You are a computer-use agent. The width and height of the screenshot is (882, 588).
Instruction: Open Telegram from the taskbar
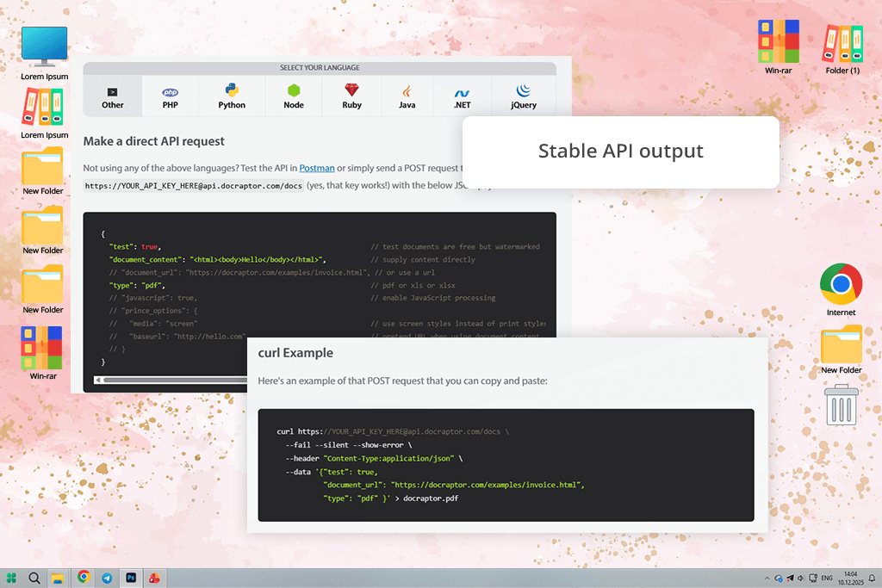tap(107, 578)
